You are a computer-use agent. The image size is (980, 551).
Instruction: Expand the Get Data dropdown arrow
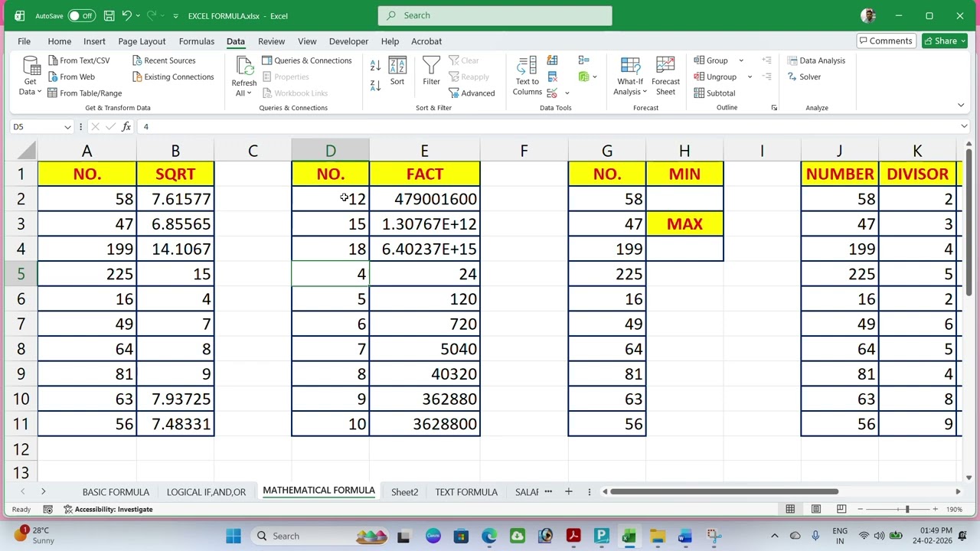(x=40, y=92)
